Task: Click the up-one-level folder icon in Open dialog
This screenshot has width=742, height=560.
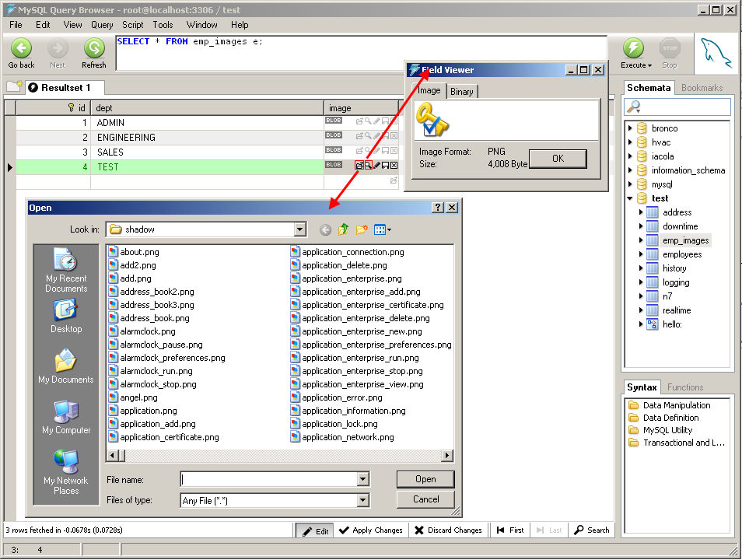Action: coord(344,229)
